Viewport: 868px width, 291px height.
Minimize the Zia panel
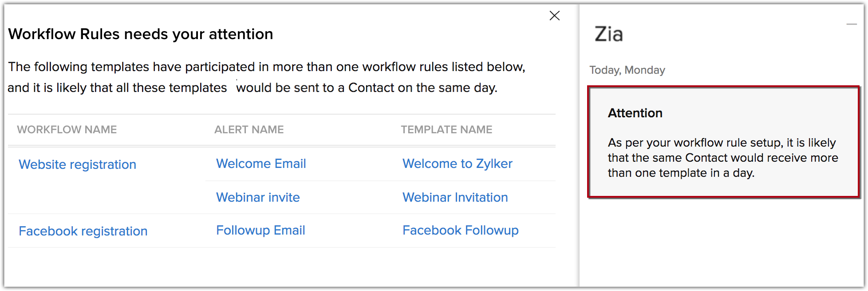(x=851, y=24)
